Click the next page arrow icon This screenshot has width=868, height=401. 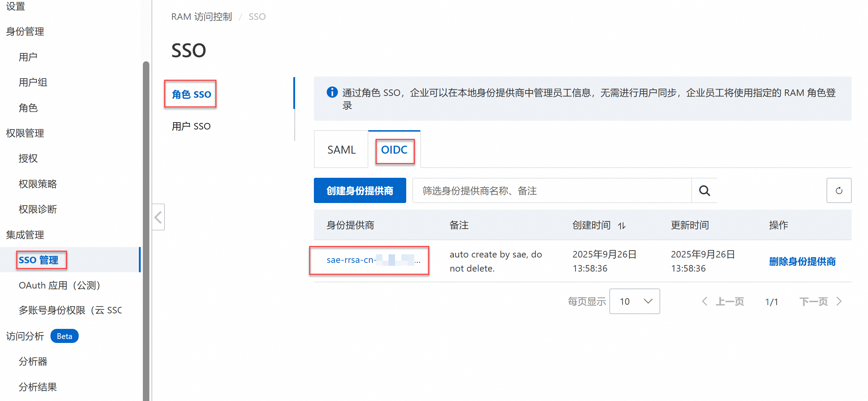(839, 301)
